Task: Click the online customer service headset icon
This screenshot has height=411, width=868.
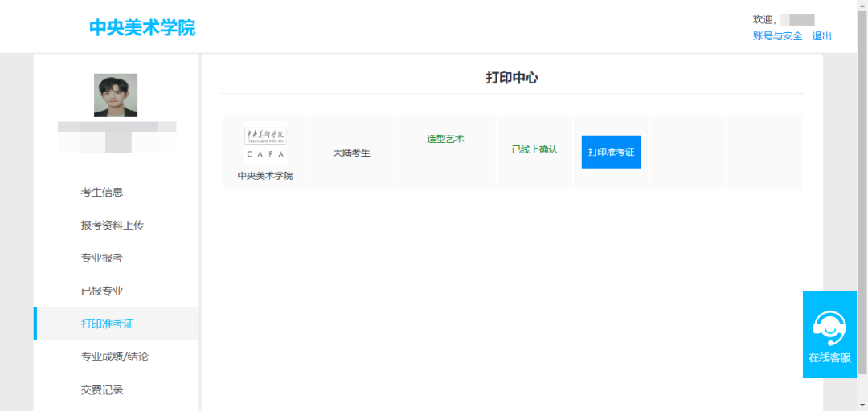Action: pyautogui.click(x=829, y=326)
